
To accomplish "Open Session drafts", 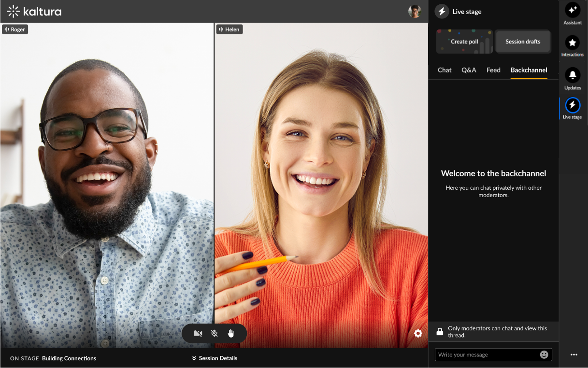I will (523, 42).
